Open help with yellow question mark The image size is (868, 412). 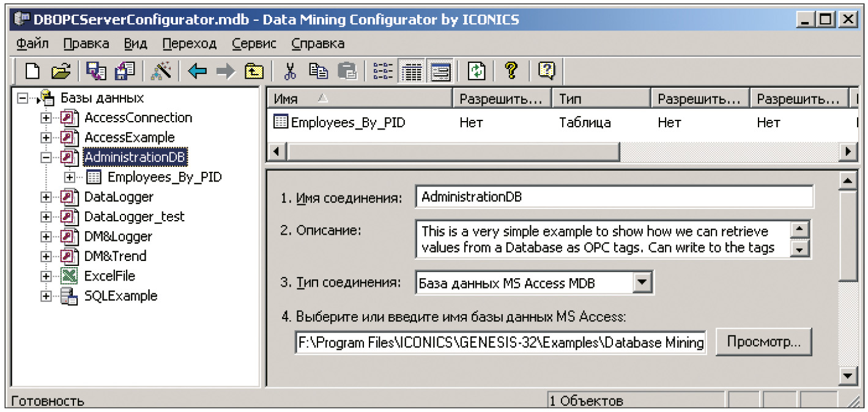tap(511, 72)
